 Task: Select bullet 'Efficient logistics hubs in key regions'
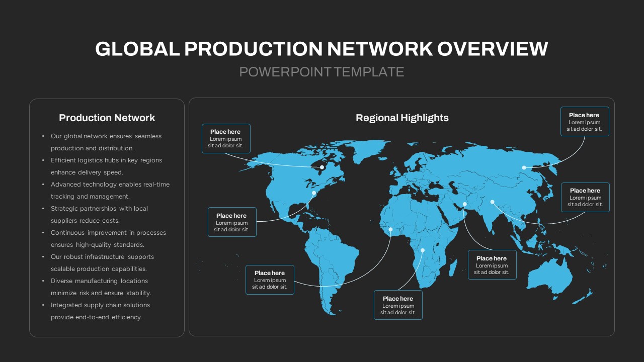tap(106, 160)
